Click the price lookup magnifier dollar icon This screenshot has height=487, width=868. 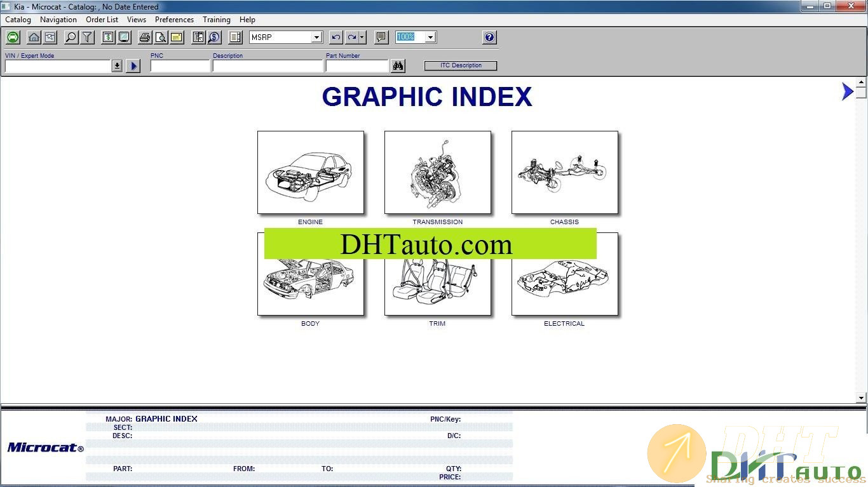click(214, 37)
